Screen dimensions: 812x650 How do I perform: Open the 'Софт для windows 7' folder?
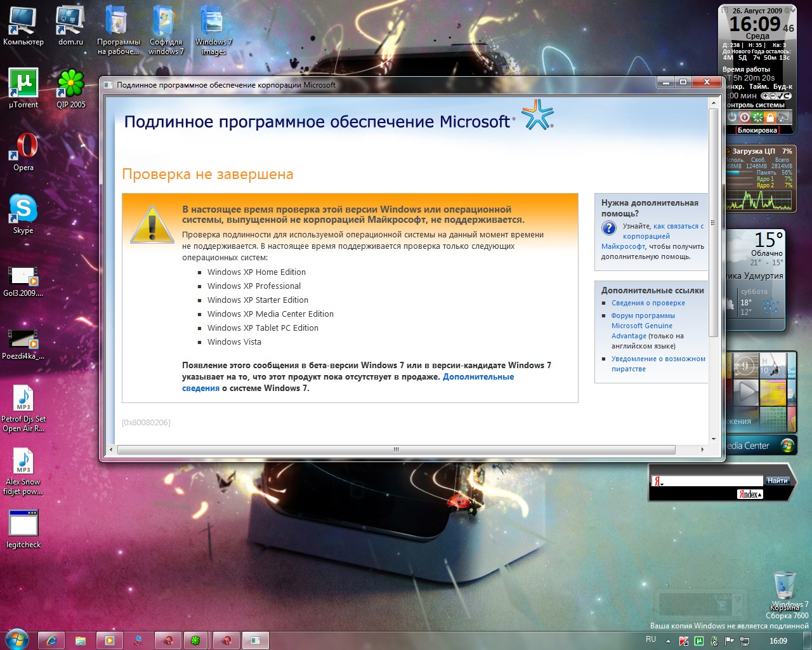[166, 30]
